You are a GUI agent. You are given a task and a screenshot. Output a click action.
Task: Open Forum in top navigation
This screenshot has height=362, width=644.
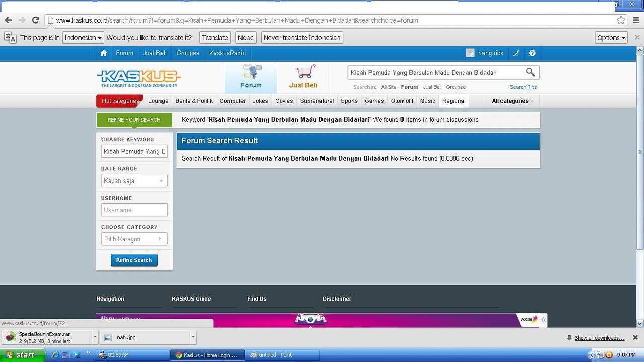click(125, 53)
